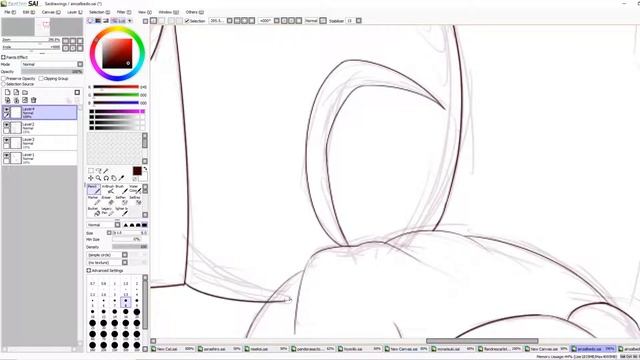Select the Water Color tool

[x=135, y=189]
